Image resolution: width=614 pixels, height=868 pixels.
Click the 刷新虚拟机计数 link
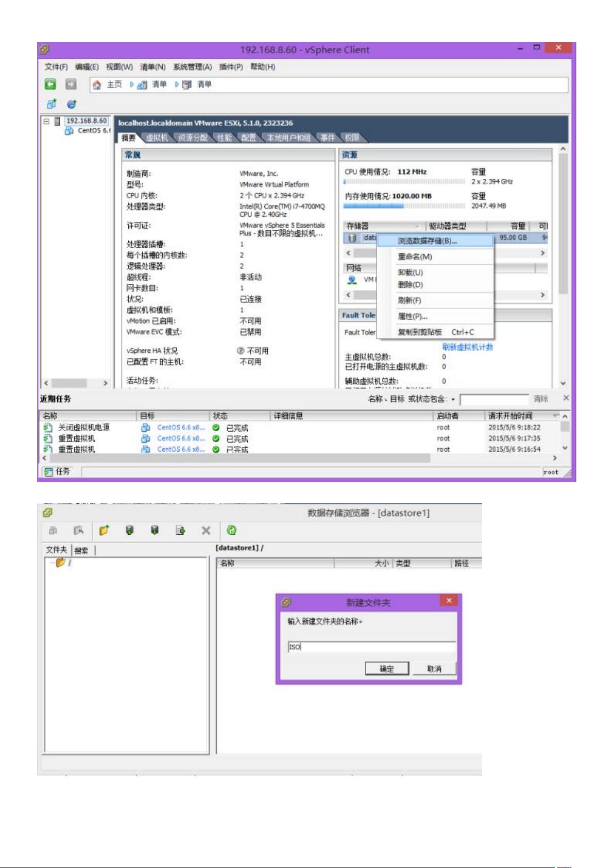[467, 347]
